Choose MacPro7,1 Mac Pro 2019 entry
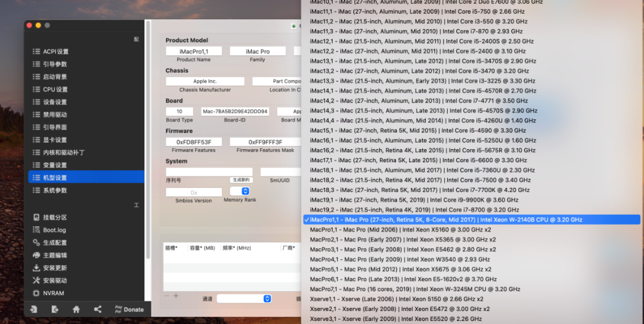 [472, 289]
